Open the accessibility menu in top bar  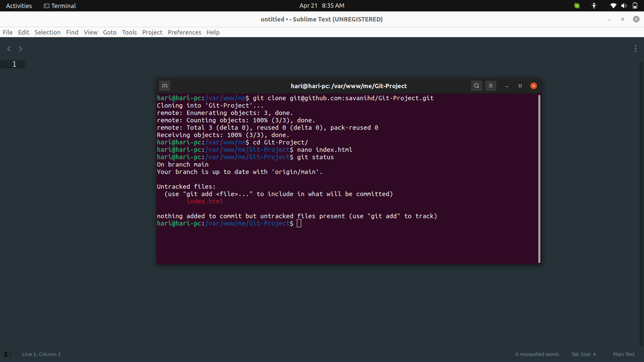click(x=594, y=6)
